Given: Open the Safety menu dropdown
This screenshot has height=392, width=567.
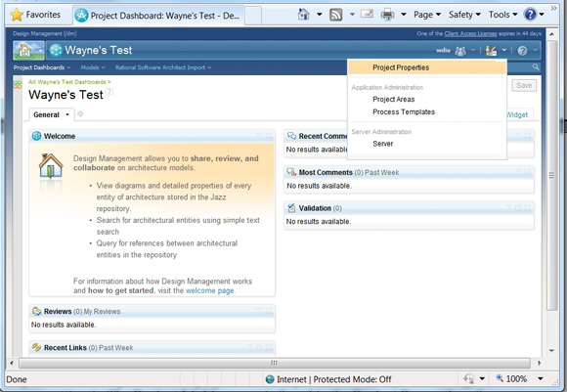Looking at the screenshot, I should (x=464, y=15).
